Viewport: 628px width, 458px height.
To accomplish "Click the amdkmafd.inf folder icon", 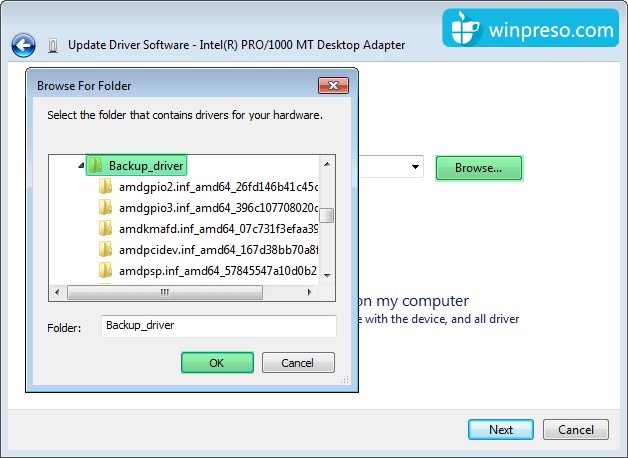I will point(105,228).
